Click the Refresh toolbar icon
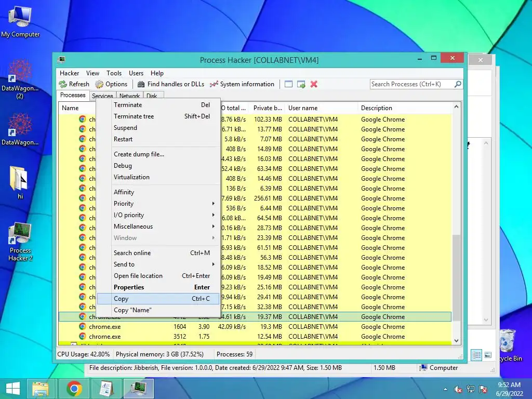Image resolution: width=532 pixels, height=399 pixels. [63, 84]
